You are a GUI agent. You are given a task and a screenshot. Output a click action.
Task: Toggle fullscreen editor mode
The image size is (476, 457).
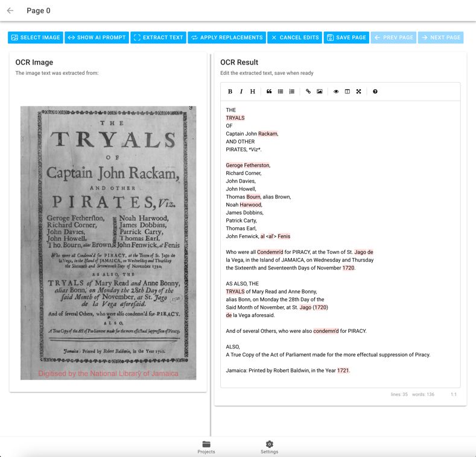[359, 92]
